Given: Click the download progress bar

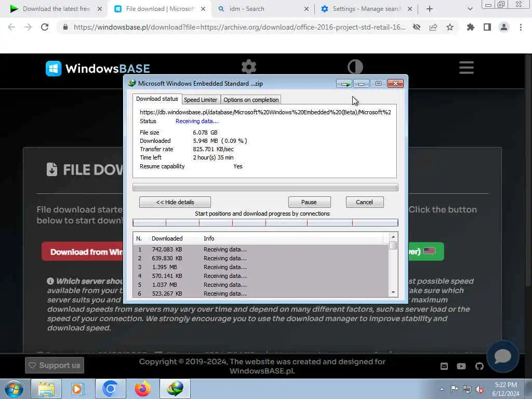Looking at the screenshot, I should [x=265, y=187].
